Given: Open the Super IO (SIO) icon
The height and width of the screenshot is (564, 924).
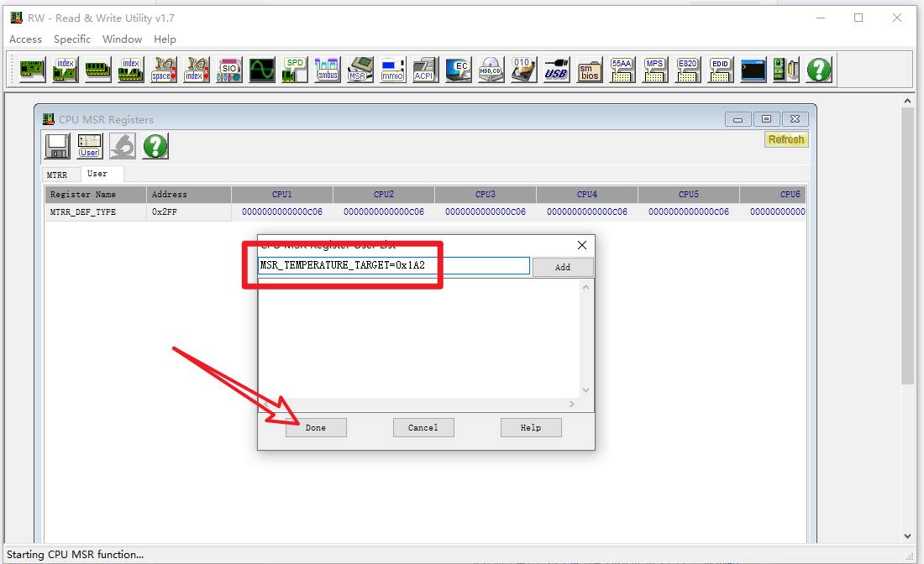Looking at the screenshot, I should [229, 69].
